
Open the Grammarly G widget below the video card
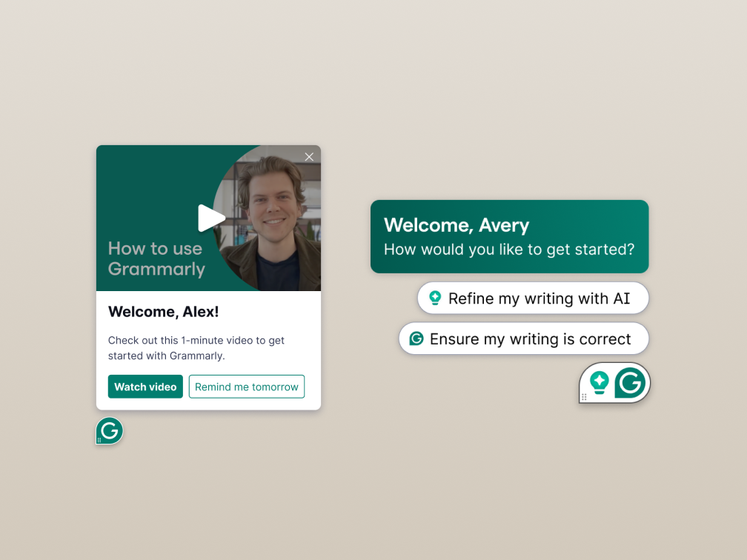point(110,430)
